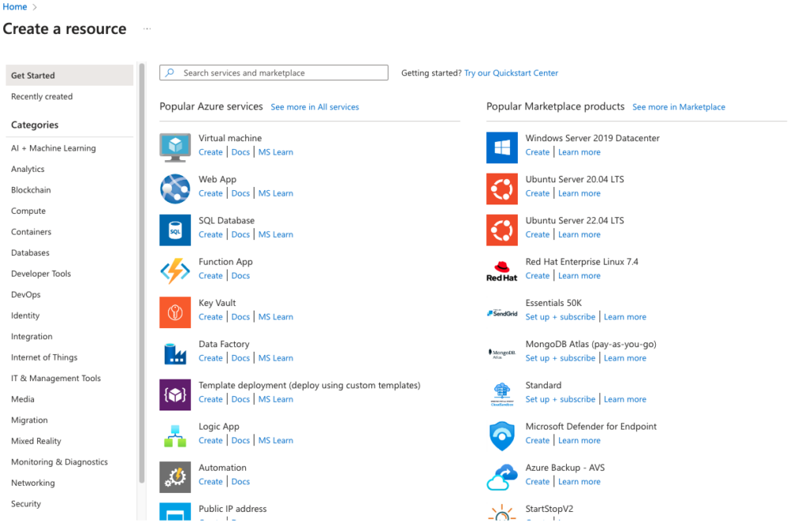Click the Azure Backup AVS cloud icon
The image size is (812, 523).
click(x=502, y=477)
